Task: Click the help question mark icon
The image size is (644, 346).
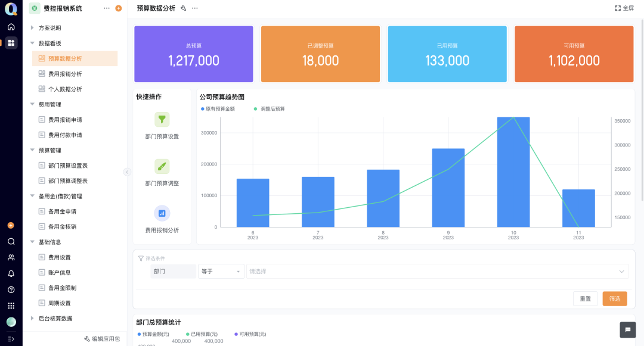Action: pos(11,290)
